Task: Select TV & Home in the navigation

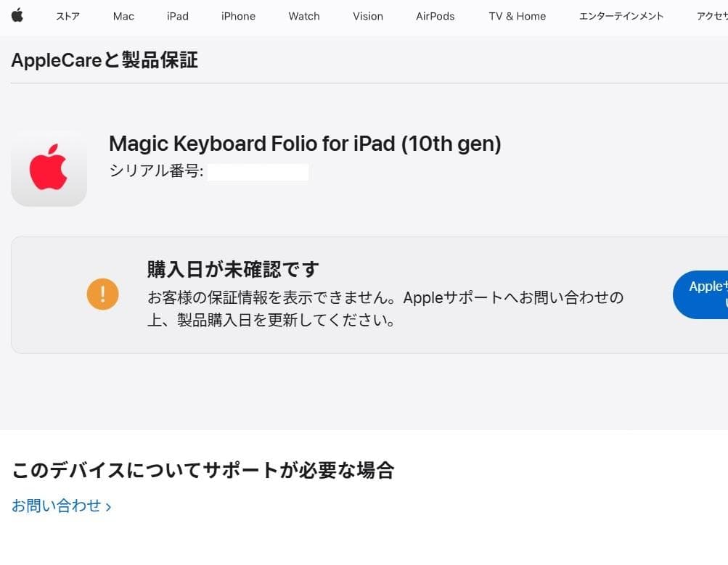Action: tap(517, 16)
